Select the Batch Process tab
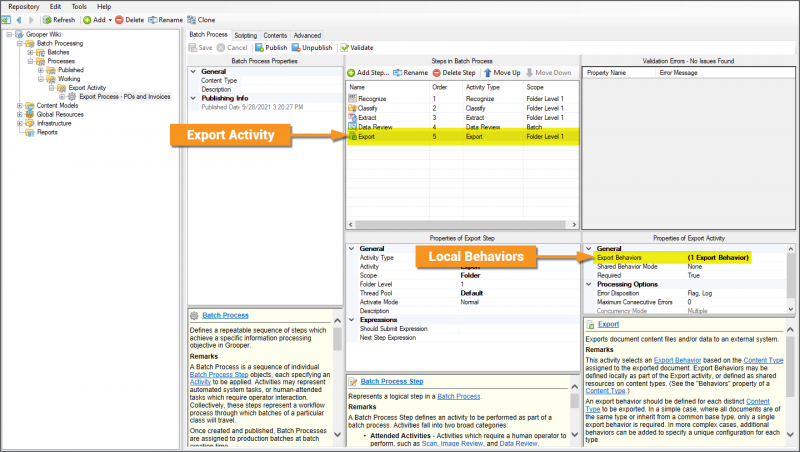The height and width of the screenshot is (452, 800). (208, 35)
